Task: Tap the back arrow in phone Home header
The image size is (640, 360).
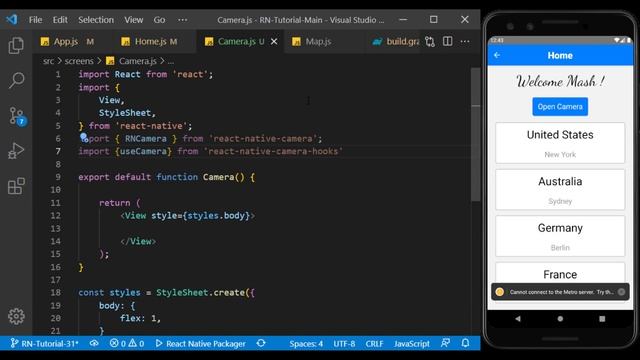Action: coord(497,55)
